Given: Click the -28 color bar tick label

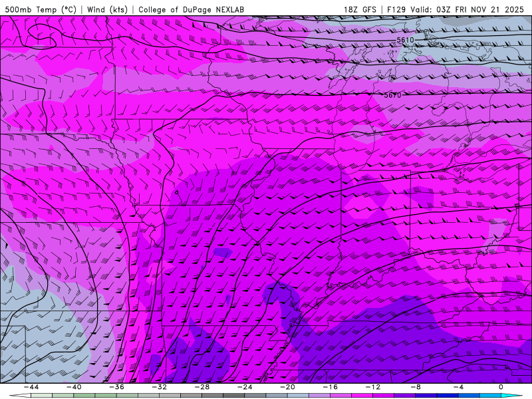Looking at the screenshot, I should point(202,387).
